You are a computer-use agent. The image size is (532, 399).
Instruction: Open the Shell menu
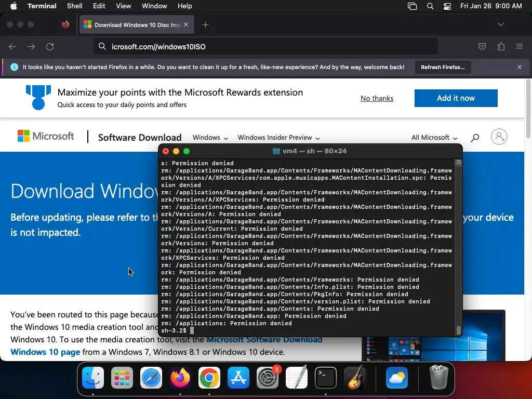tap(74, 6)
